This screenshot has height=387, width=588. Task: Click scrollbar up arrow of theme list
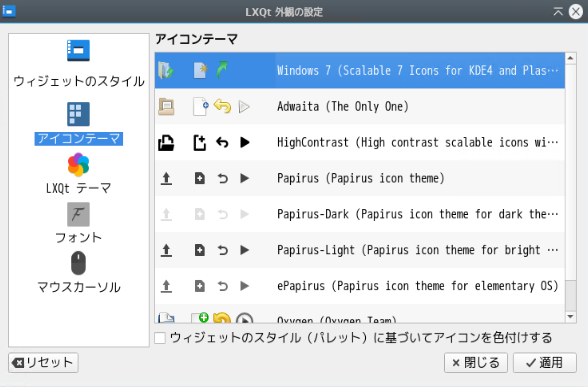click(570, 58)
